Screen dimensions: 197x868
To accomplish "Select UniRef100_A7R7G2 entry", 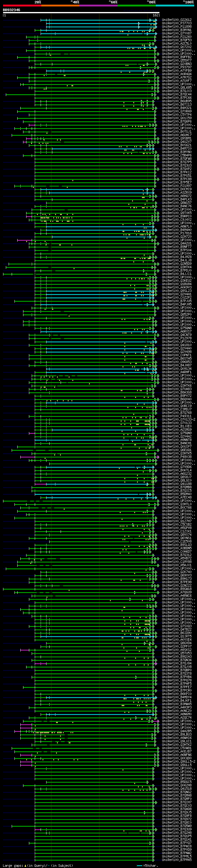I will (177, 78).
